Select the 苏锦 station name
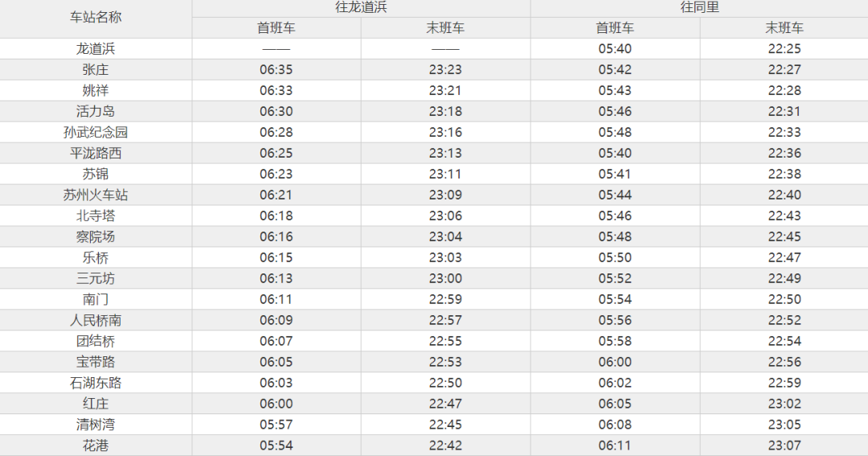The image size is (868, 456). 96,174
